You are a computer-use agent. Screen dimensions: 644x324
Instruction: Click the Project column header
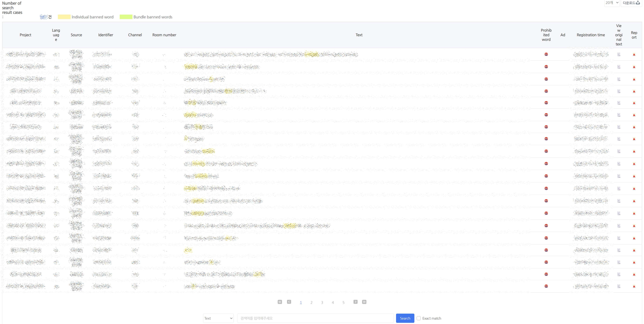(x=25, y=35)
